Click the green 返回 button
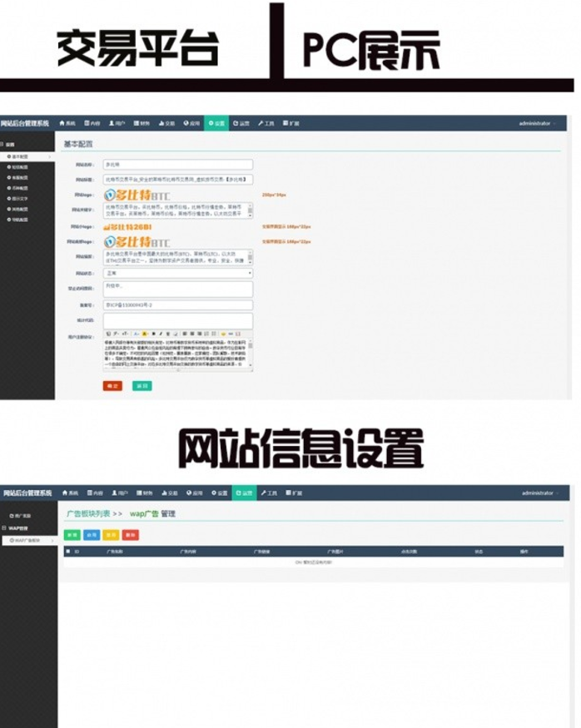This screenshot has width=581, height=728. pos(142,386)
